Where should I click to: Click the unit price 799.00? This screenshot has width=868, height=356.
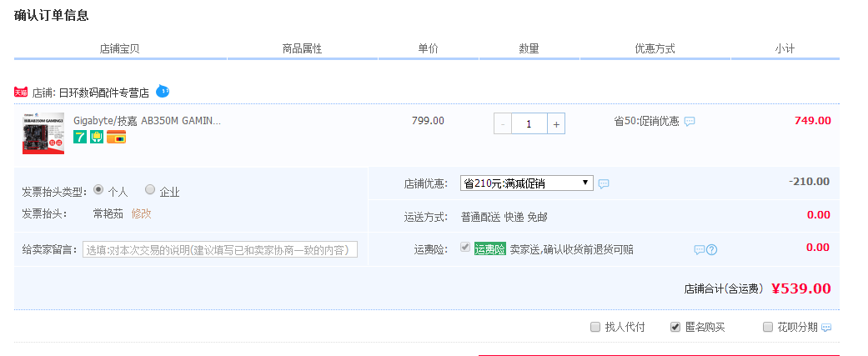click(x=428, y=121)
